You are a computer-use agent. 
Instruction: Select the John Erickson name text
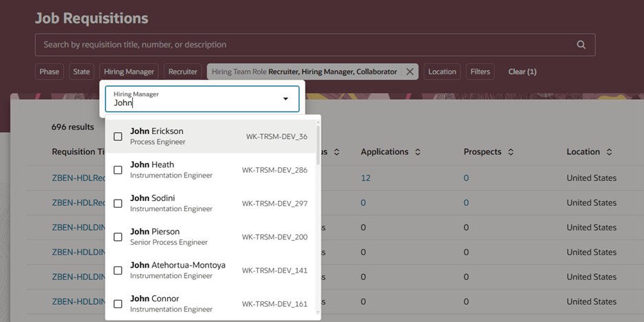[157, 131]
